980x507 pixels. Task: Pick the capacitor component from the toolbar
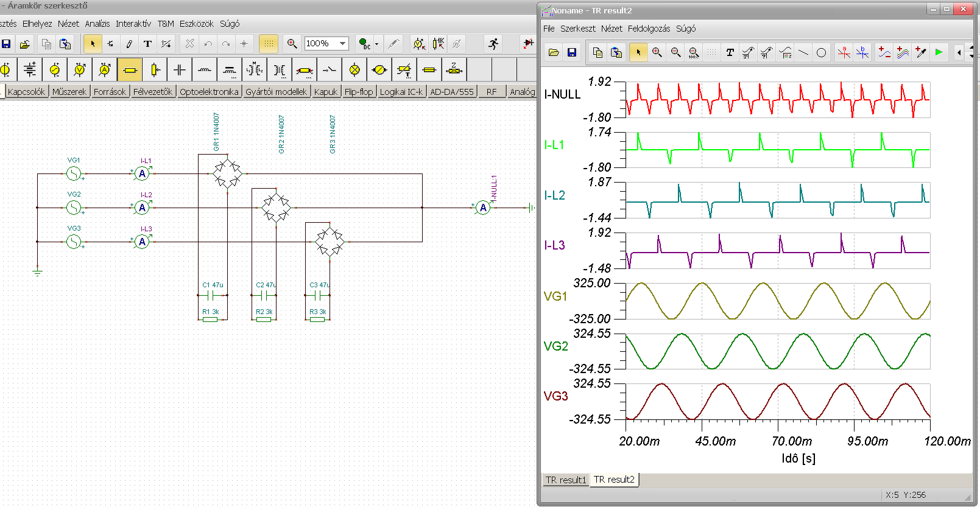(x=180, y=70)
